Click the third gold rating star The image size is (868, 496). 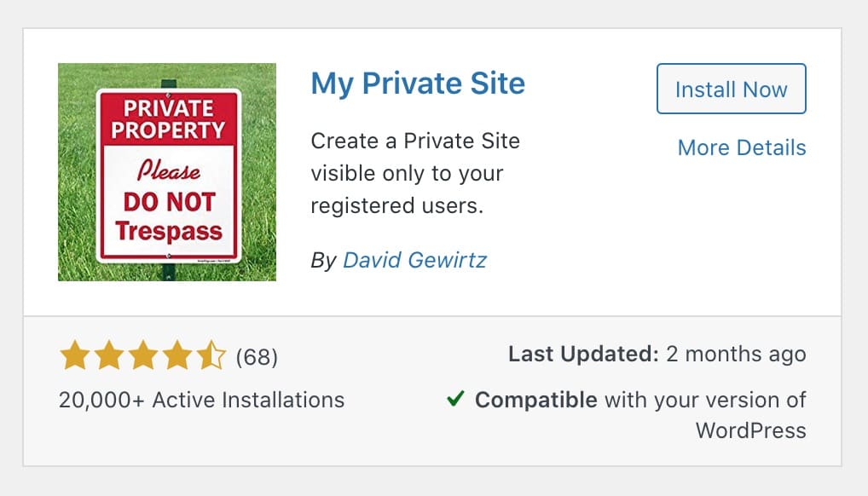coord(143,355)
